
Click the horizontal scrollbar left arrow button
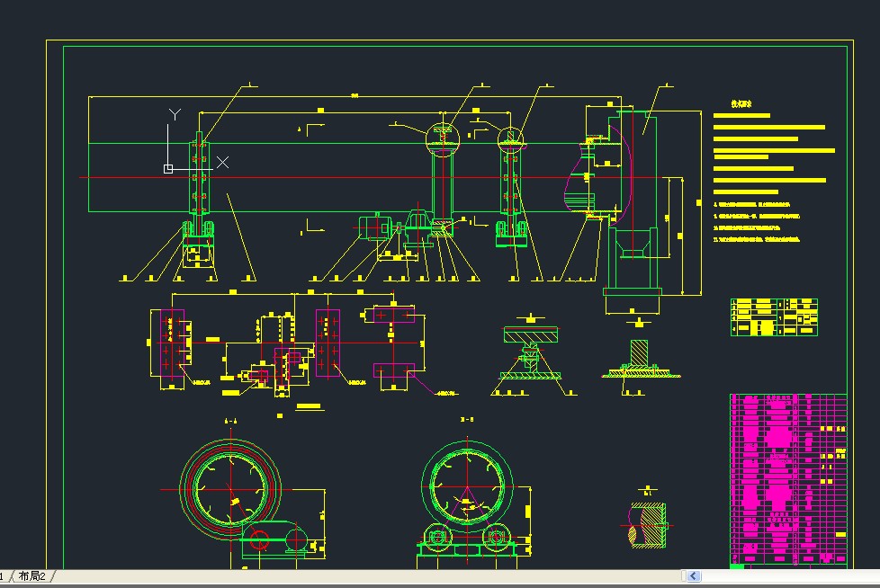[x=694, y=575]
